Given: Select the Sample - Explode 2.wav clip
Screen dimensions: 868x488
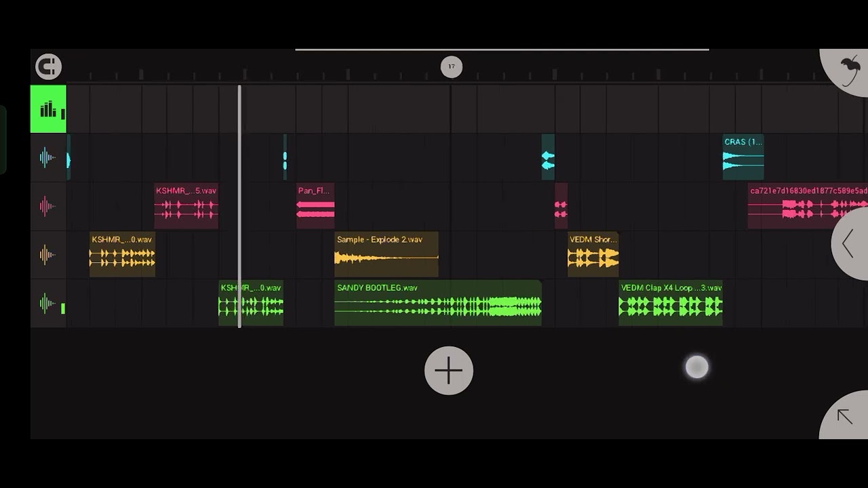Looking at the screenshot, I should coord(387,255).
